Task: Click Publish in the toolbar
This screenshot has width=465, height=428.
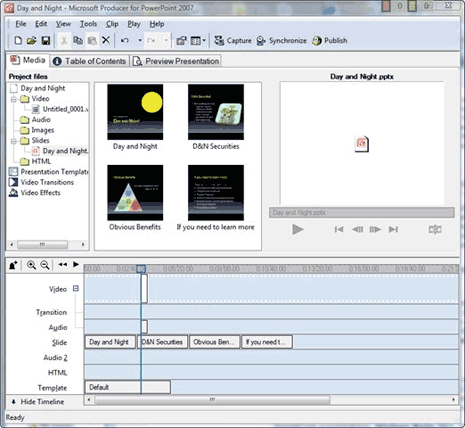Action: 330,41
